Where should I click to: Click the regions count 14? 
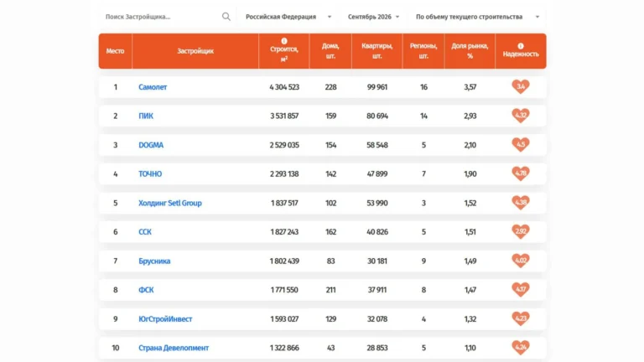coord(423,116)
